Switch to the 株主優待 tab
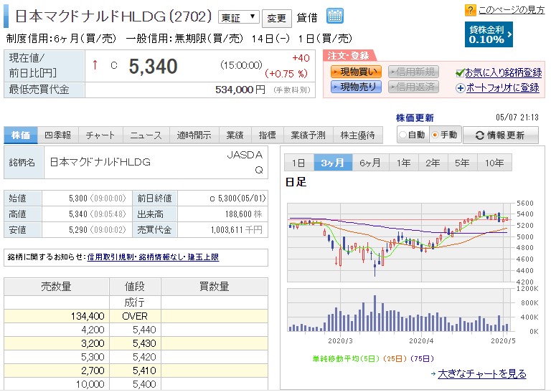The width and height of the screenshot is (551, 392). click(x=358, y=135)
